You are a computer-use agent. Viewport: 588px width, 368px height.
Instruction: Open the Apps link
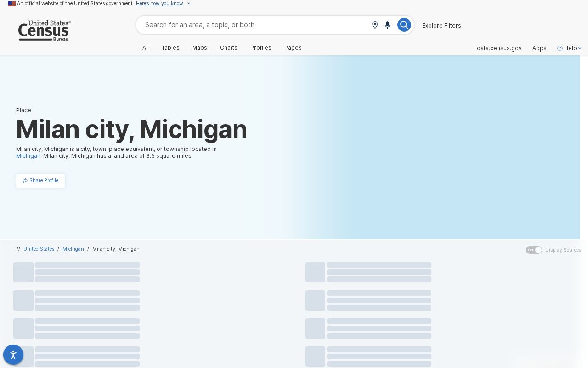tap(539, 48)
